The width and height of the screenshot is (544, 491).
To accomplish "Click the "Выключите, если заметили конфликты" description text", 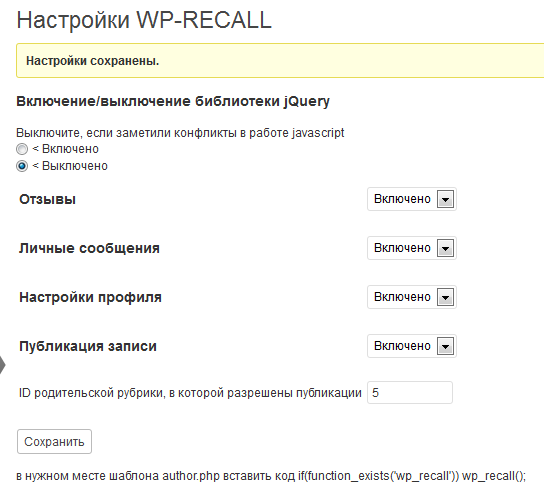I will tap(180, 133).
